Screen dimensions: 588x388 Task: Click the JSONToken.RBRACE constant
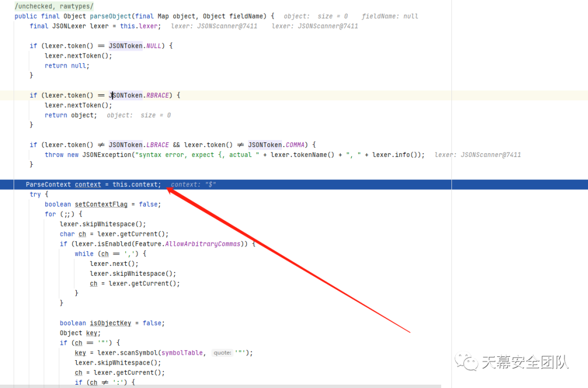(x=139, y=95)
